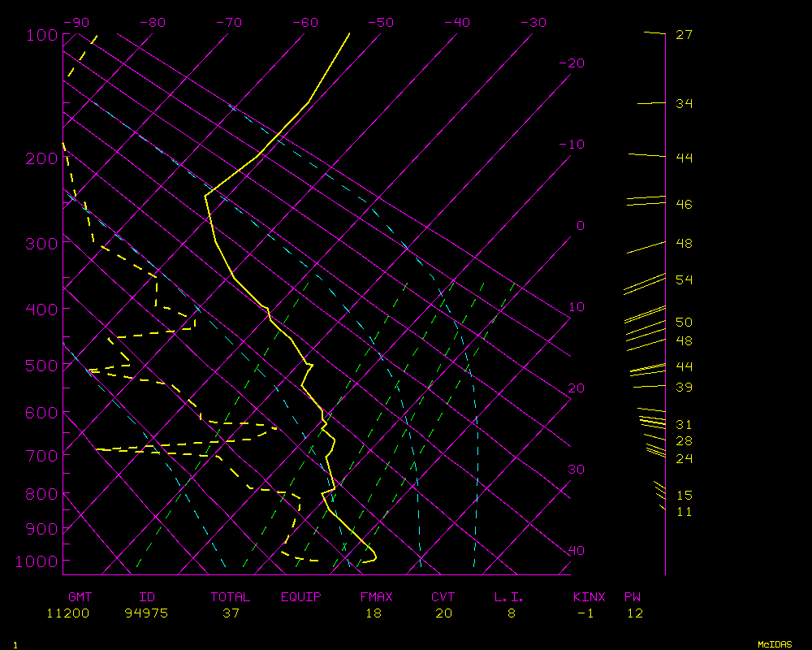
Task: Click the 100 pressure level label
Action: [x=41, y=35]
